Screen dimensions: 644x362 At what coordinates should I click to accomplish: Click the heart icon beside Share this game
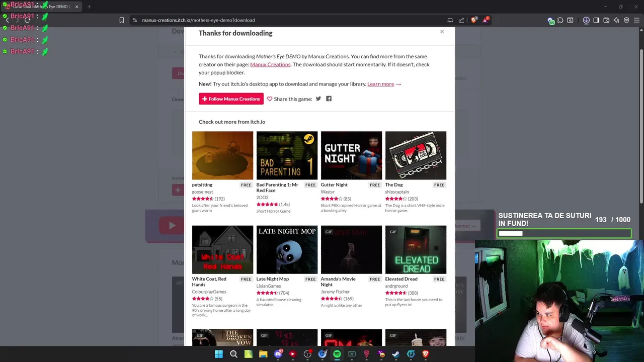[x=270, y=99]
